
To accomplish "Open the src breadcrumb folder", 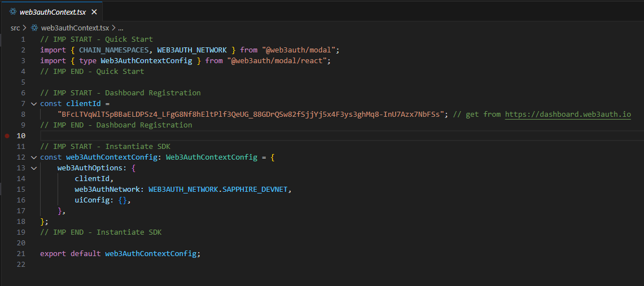I will click(x=15, y=28).
